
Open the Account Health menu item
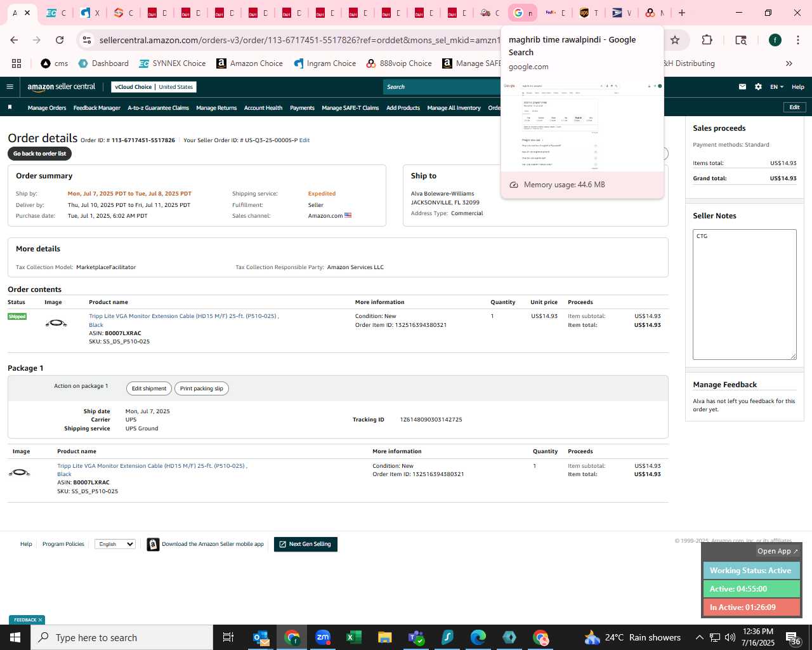263,108
